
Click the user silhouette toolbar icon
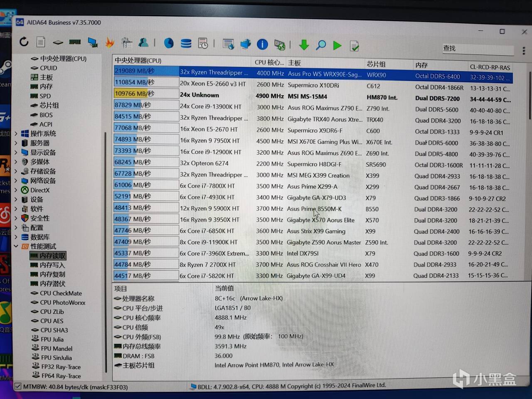point(144,42)
